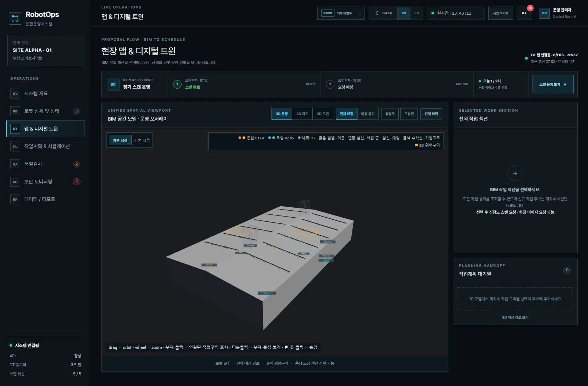Click the PL icon for 작업계획 & 시뮬레이션
Image resolution: width=588 pixels, height=386 pixels.
pos(15,146)
